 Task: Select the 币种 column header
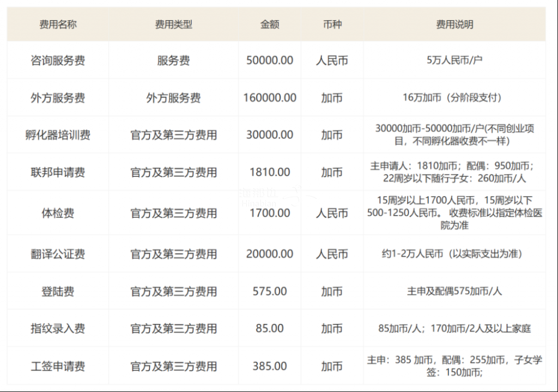pos(332,24)
